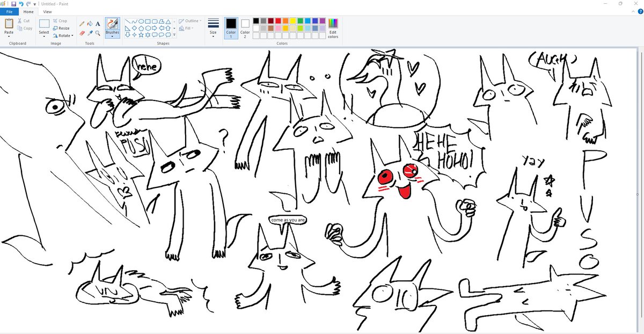Choose the Five-point star shape
644x334 pixels.
point(141,35)
